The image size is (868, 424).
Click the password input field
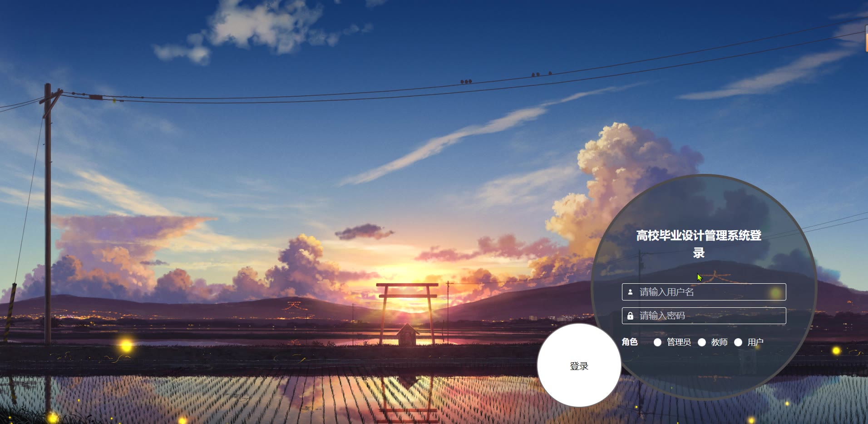coord(704,316)
